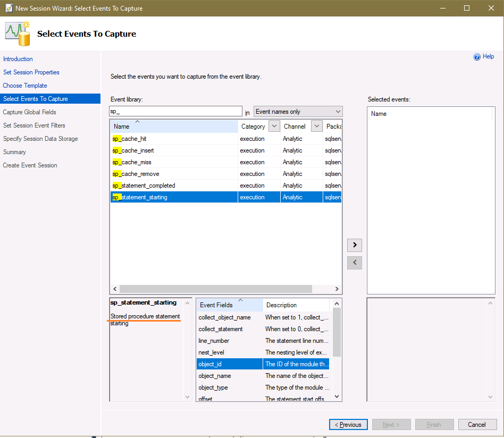Go to Choose Template page
The height and width of the screenshot is (438, 504).
pos(25,86)
